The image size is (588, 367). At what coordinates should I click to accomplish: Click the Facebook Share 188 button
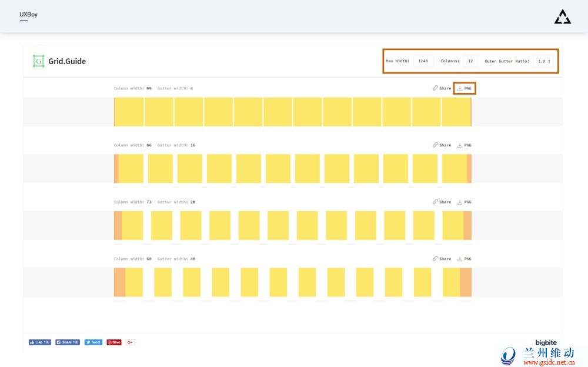pyautogui.click(x=68, y=342)
